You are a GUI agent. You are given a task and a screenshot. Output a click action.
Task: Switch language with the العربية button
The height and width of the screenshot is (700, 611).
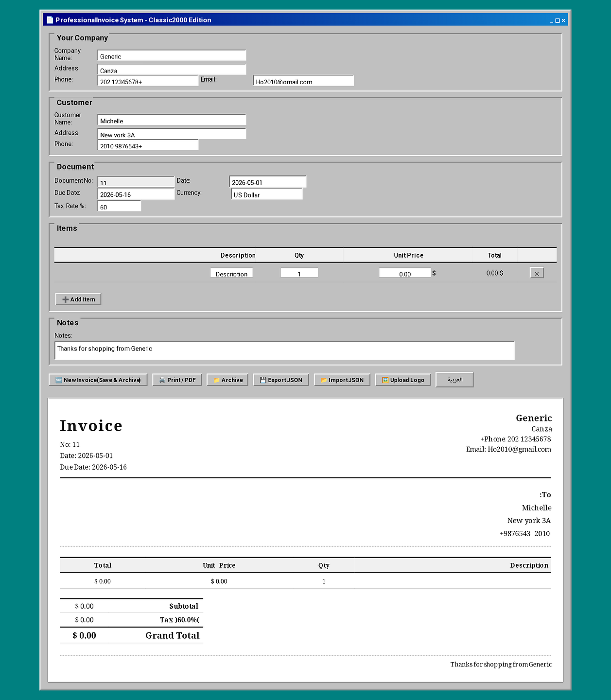(454, 380)
